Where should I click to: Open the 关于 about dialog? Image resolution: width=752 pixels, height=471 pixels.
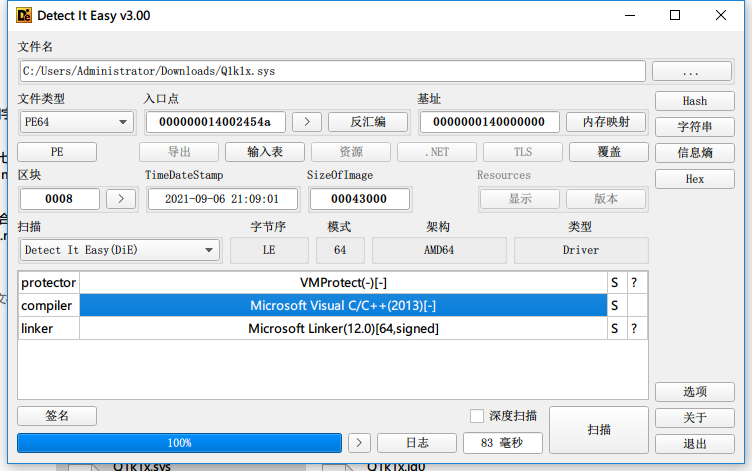click(694, 418)
